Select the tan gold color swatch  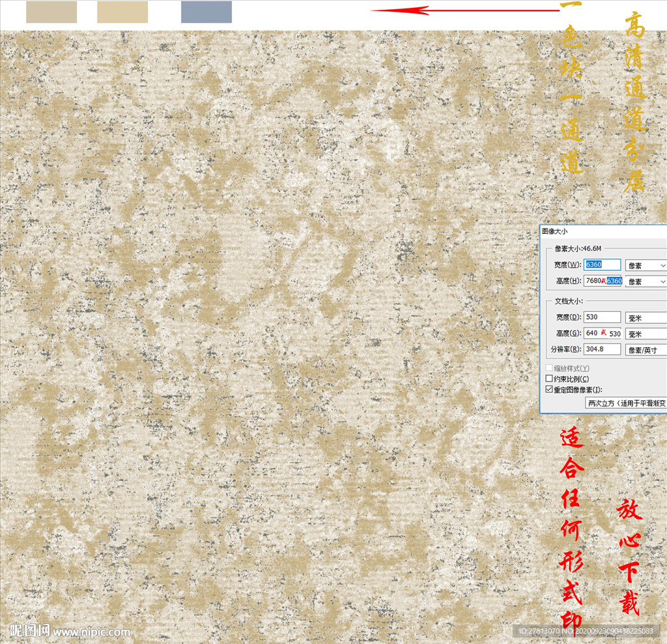tap(122, 12)
